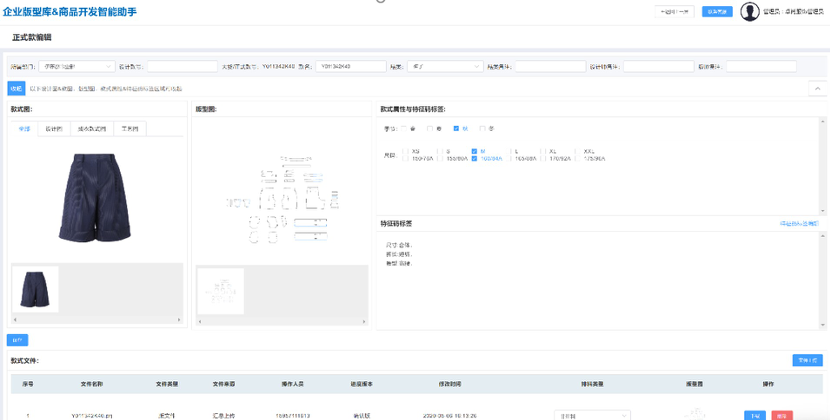Collapse the filter panel with the up chevron
830x420 pixels.
point(817,89)
